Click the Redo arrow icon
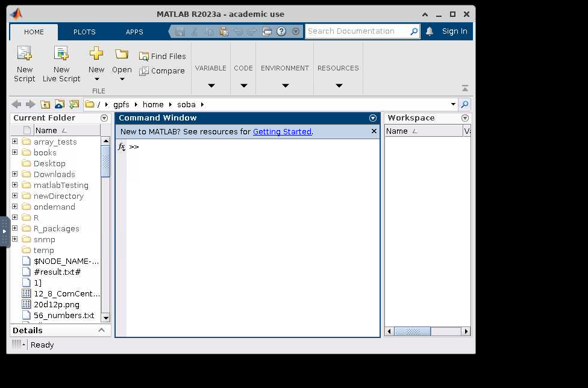Screen dimensions: 588x388 pyautogui.click(x=252, y=31)
